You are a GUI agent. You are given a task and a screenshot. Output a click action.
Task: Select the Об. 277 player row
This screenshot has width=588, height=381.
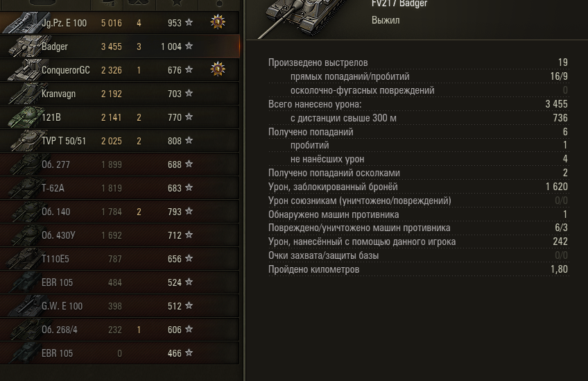click(x=120, y=164)
